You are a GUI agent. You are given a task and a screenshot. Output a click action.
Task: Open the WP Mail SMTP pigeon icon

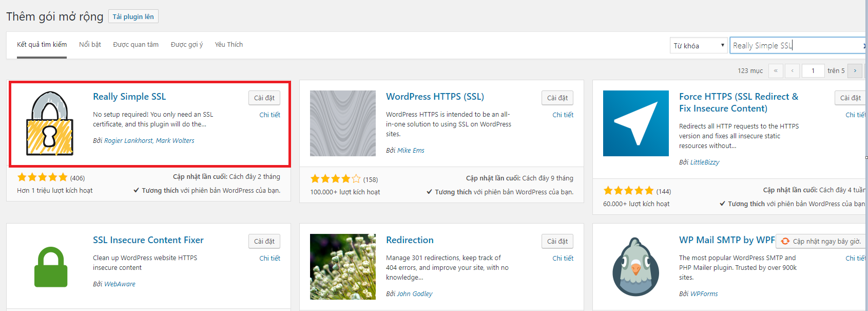pyautogui.click(x=635, y=267)
